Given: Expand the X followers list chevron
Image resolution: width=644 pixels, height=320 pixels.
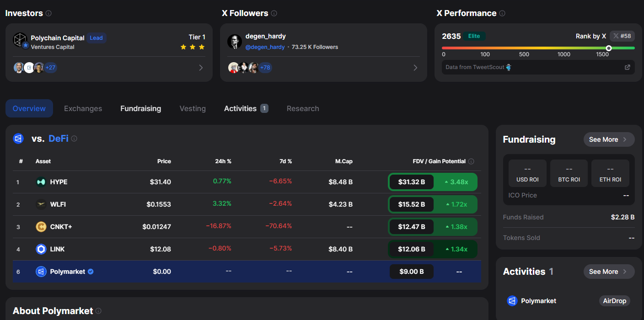Looking at the screenshot, I should [415, 68].
